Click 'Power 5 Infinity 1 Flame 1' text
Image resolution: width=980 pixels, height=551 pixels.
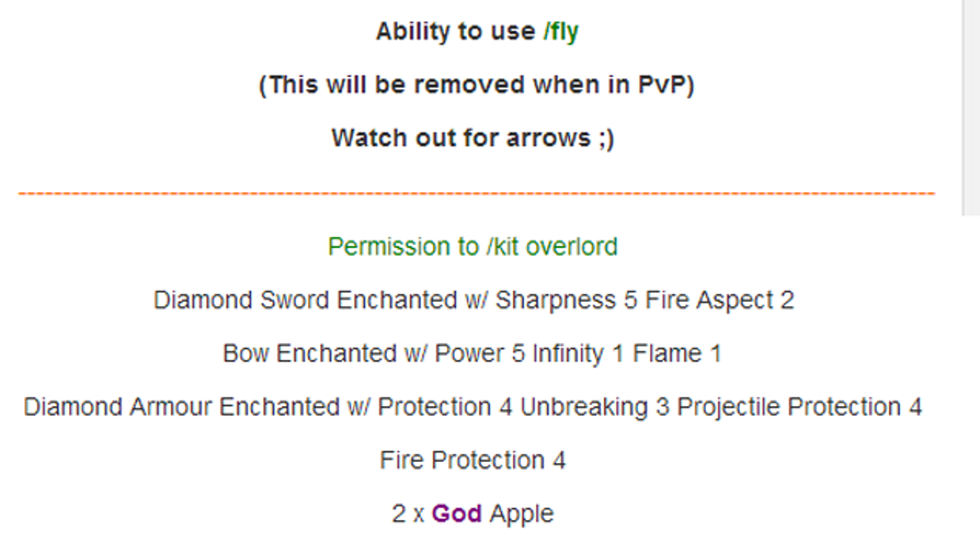[x=578, y=353]
